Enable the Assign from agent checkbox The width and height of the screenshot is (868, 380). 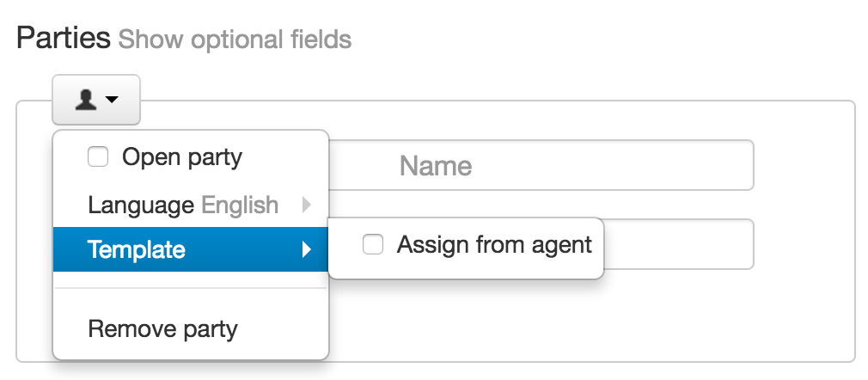click(x=373, y=244)
